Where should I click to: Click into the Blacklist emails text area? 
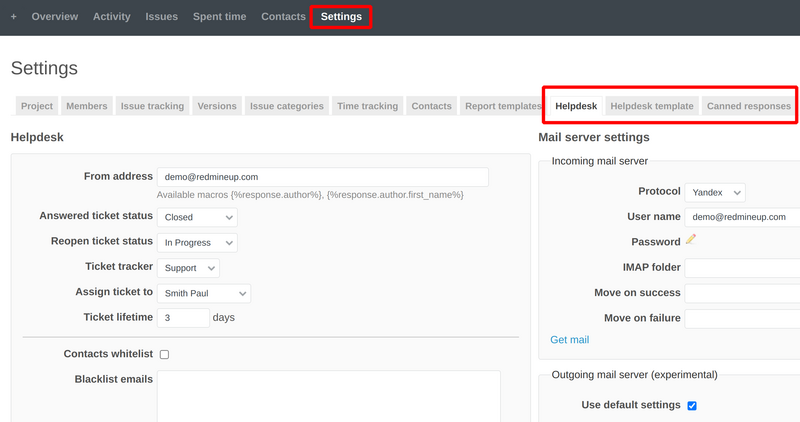coord(328,395)
